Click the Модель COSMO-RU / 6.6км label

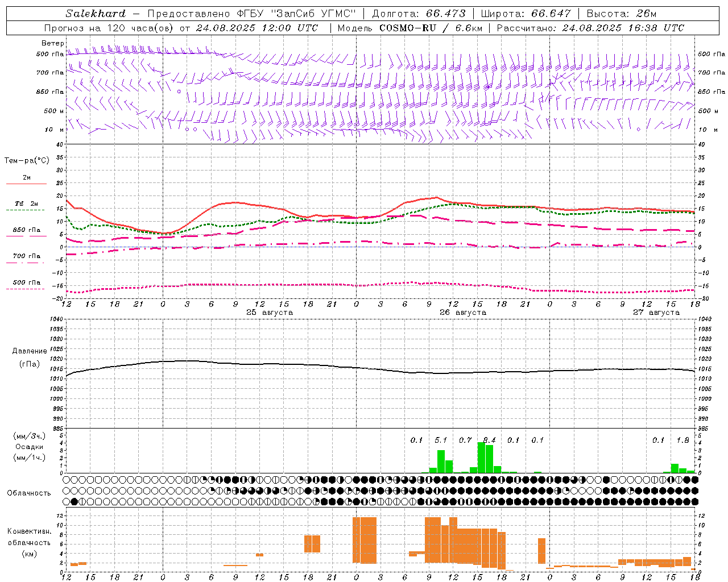(409, 28)
